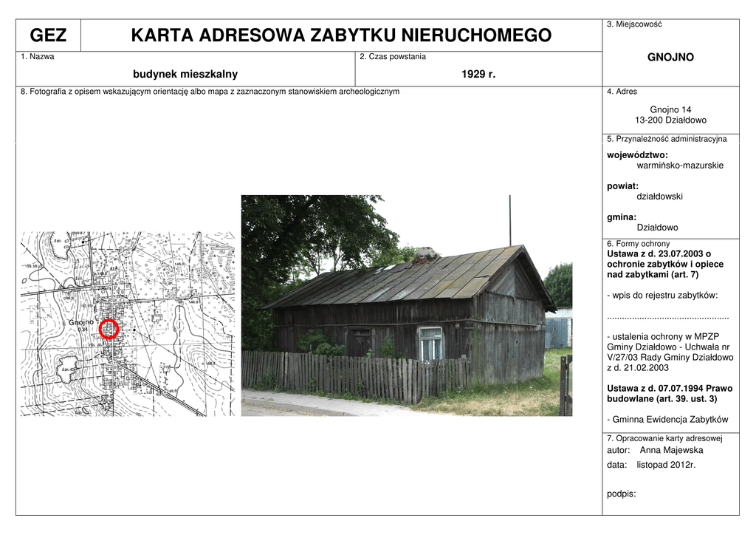Click the gmina value 'Działdowo'
Viewport: 756px width, 535px height.
click(657, 228)
